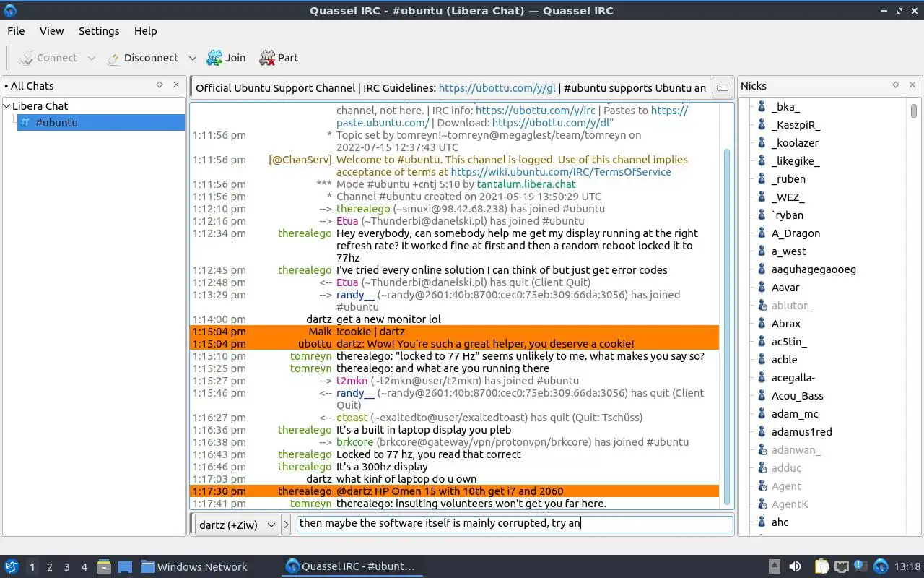Float the Nicks dock panel

tap(896, 85)
